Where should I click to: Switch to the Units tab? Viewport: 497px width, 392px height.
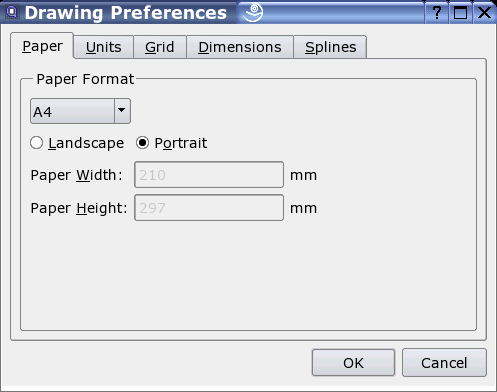[104, 47]
